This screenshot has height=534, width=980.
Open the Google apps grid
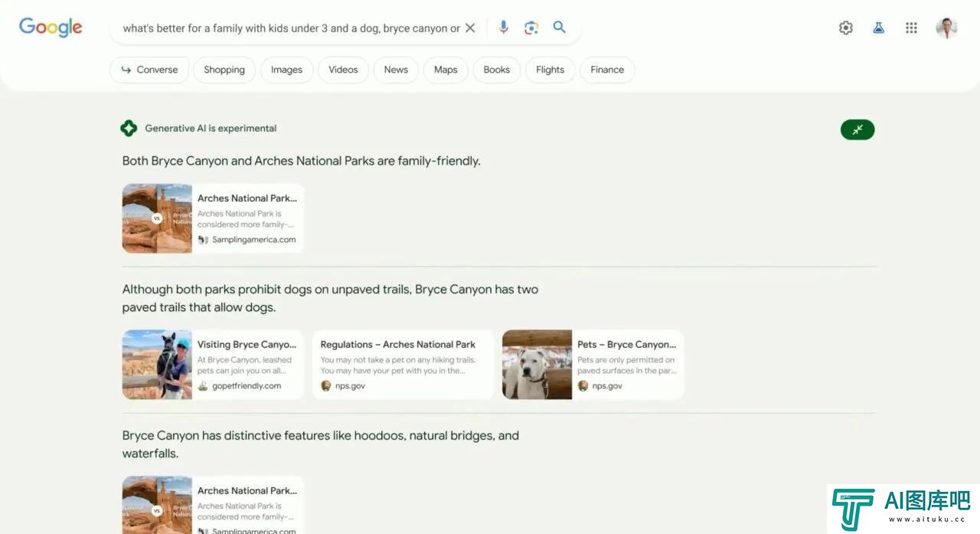911,28
